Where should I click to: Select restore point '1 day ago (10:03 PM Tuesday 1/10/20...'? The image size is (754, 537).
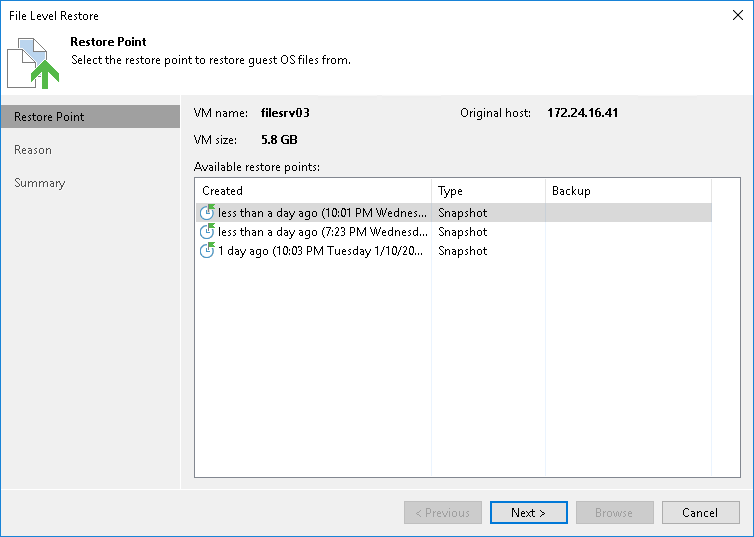(453, 251)
